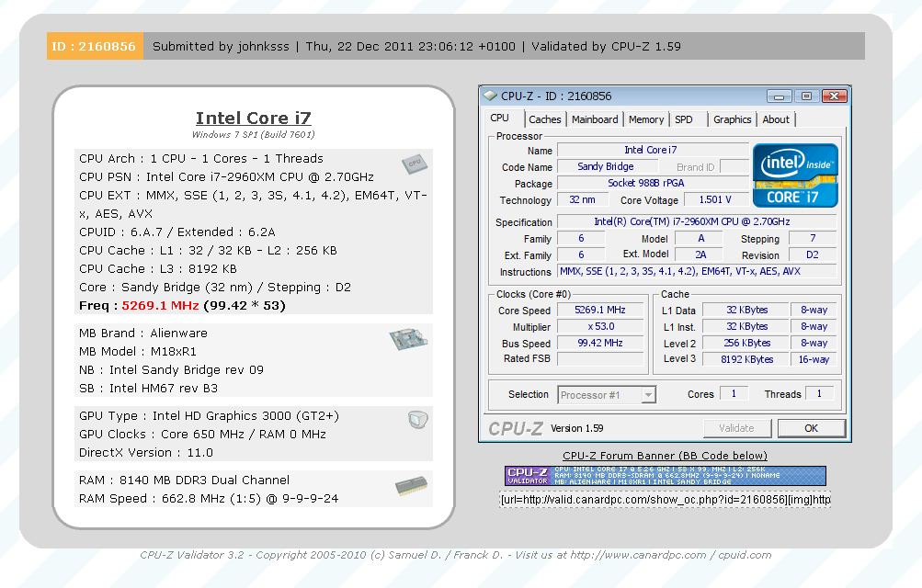Click the Name field showing Intel Core i7
The height and width of the screenshot is (588, 922).
coord(652,151)
